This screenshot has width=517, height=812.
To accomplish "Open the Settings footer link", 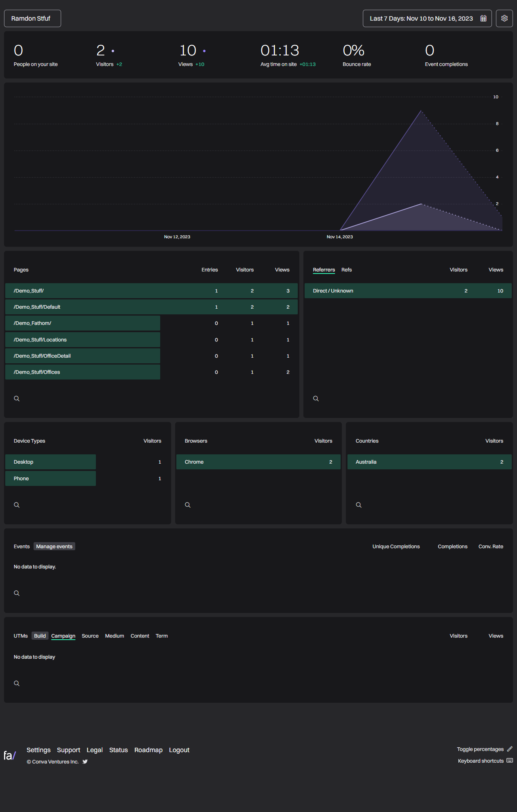I will 38,750.
